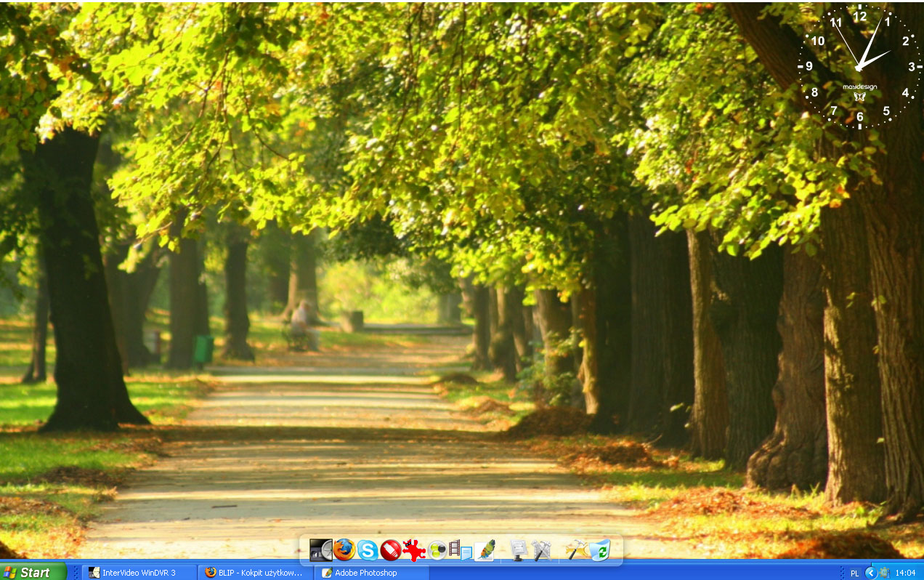Screen dimensions: 924x580
Task: Open the Recycle Bin dock icon
Action: point(600,550)
